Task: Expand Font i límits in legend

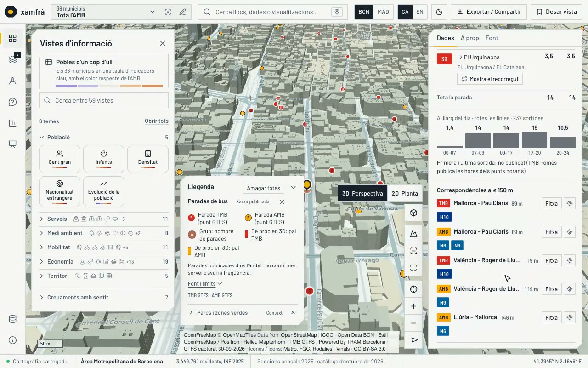Action: tap(205, 284)
